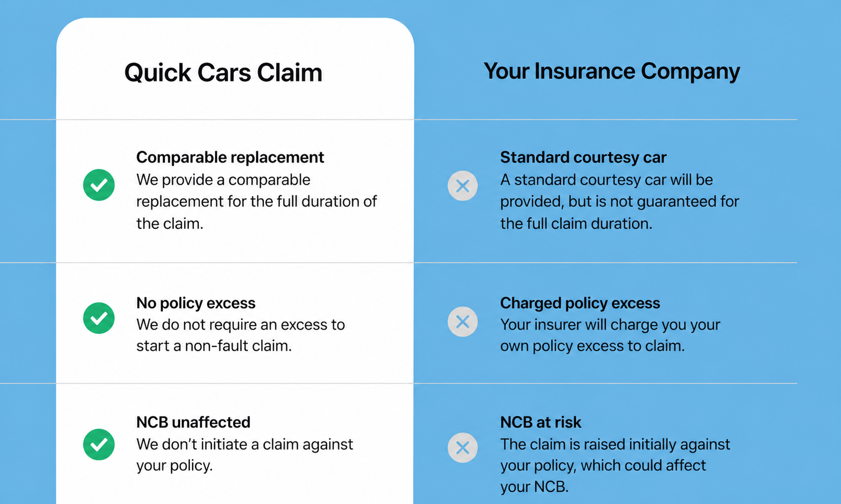The image size is (841, 504).
Task: Click the grey X beside Charged policy excess
Action: coord(463,322)
